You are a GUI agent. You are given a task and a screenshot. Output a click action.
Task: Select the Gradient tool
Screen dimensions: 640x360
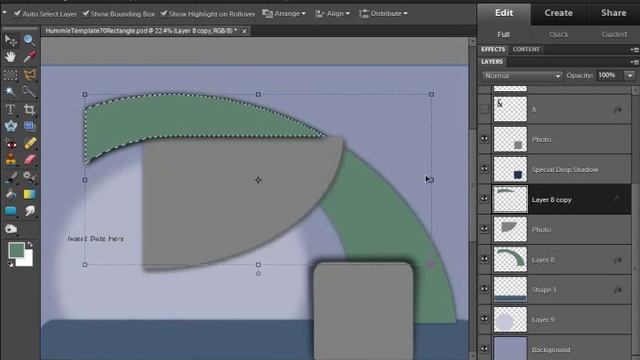29,194
